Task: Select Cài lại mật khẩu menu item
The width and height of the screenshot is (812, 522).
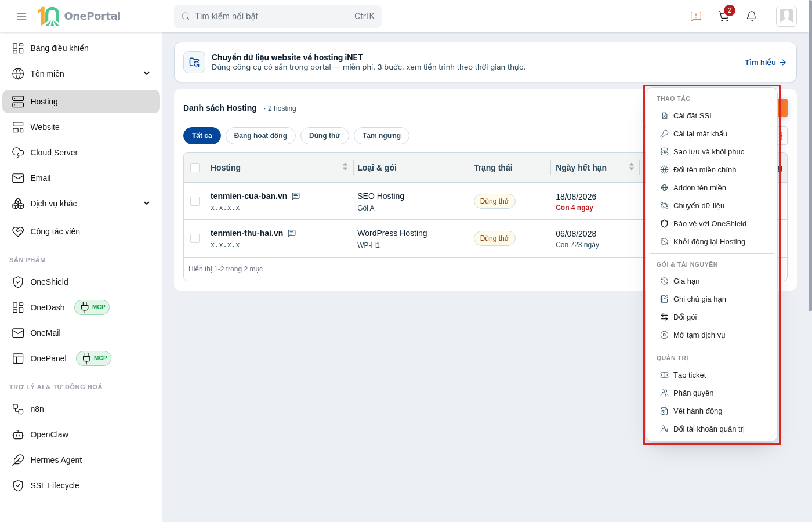Action: pyautogui.click(x=712, y=134)
